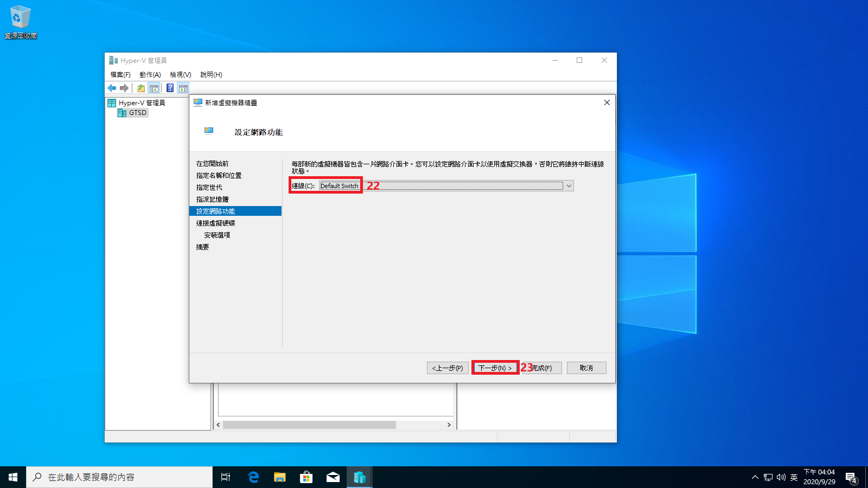Open the 檔案(F) menu
This screenshot has width=868, height=488.
[x=120, y=75]
